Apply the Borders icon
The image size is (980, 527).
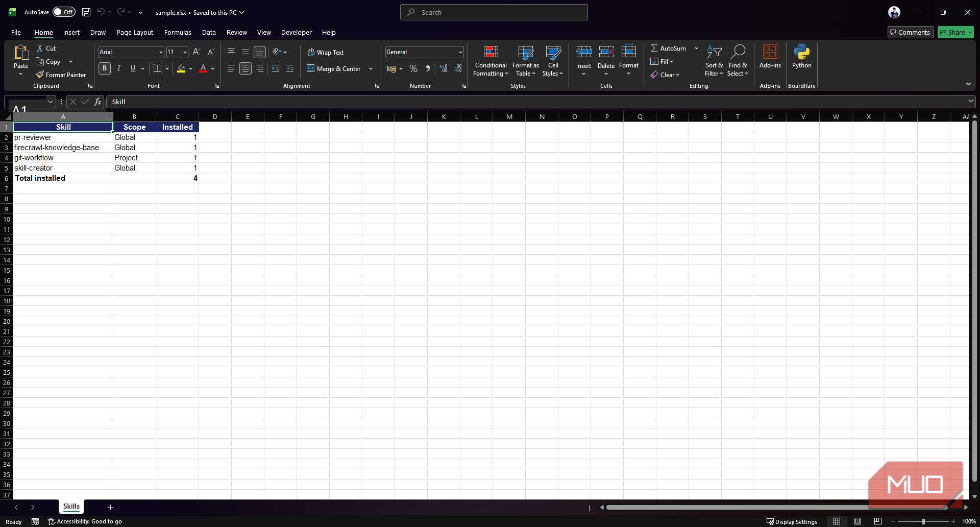click(157, 68)
